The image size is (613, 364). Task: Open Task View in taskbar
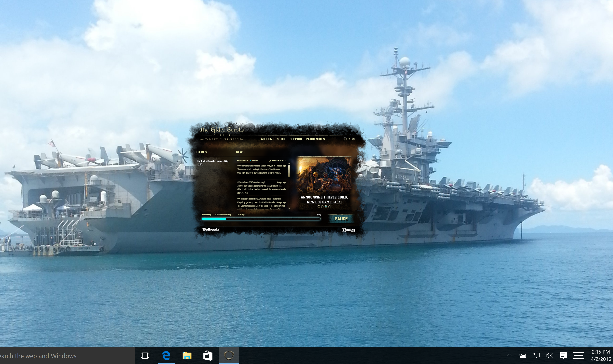145,355
